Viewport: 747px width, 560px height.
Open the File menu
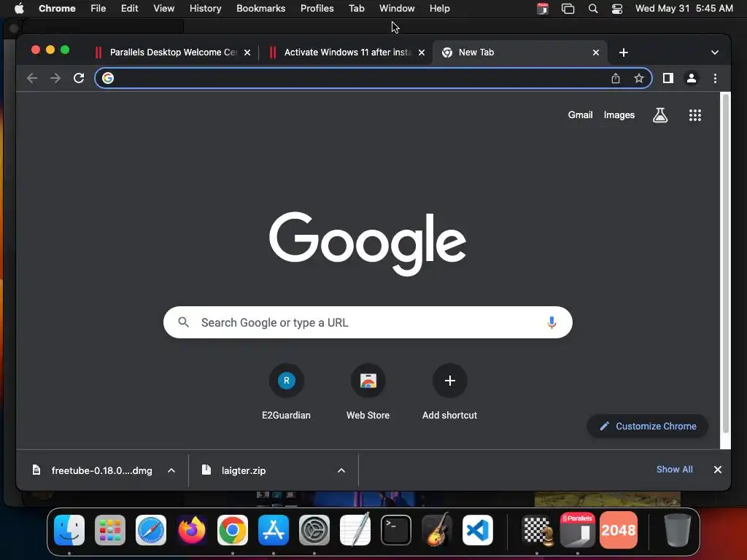pyautogui.click(x=98, y=8)
